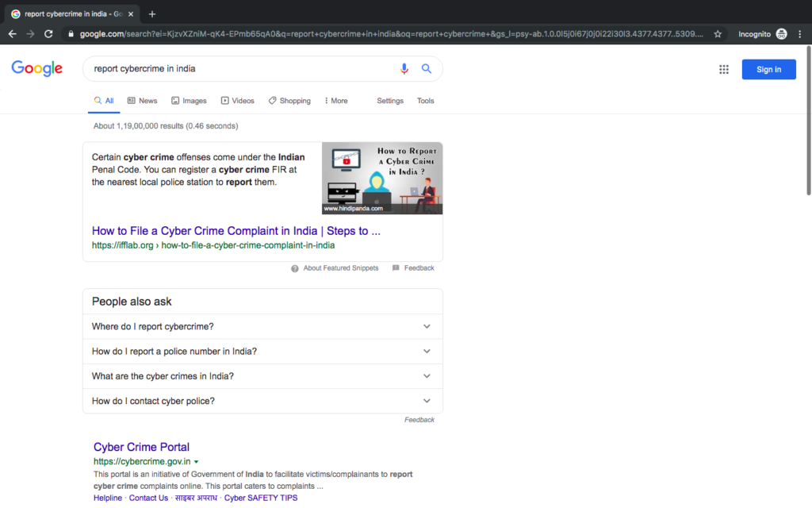
Task: Switch to the News tab
Action: pos(143,101)
